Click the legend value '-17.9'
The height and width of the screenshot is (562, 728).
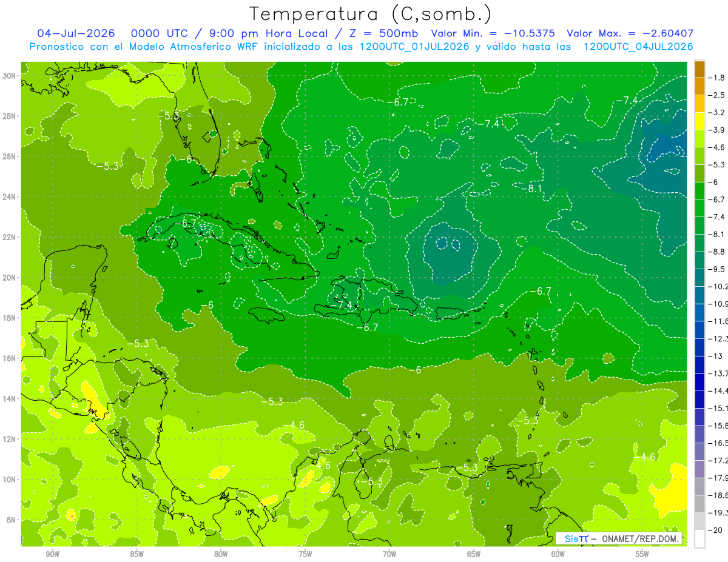[718, 478]
